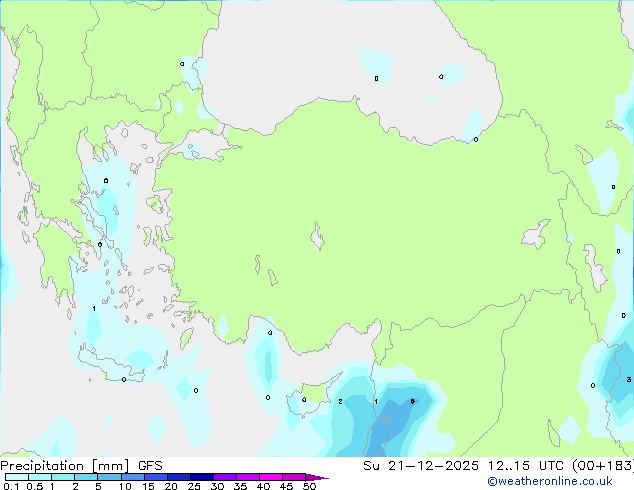Viewport: 634px width, 490px height.
Task: Click the 40–45 mm legend swatch
Action: pyautogui.click(x=271, y=477)
